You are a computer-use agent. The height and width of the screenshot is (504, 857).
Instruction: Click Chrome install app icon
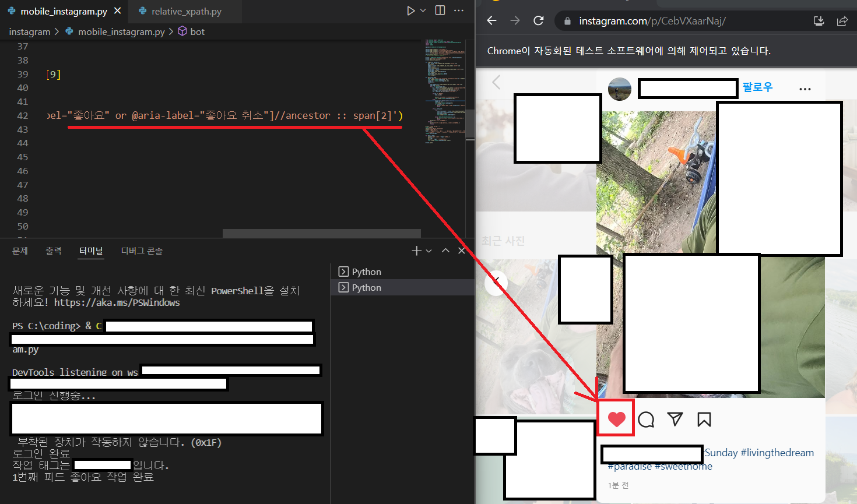[x=819, y=21]
